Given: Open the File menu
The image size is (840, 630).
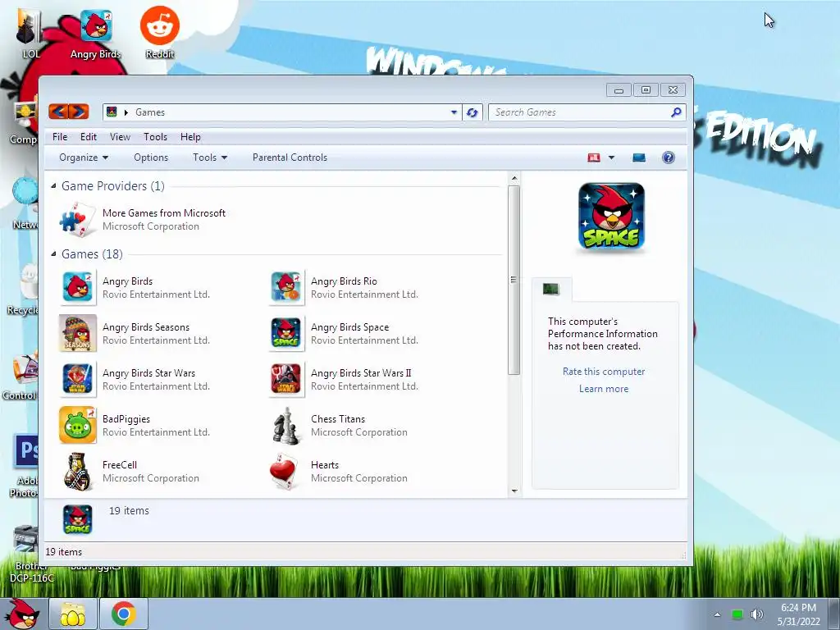Looking at the screenshot, I should point(60,137).
